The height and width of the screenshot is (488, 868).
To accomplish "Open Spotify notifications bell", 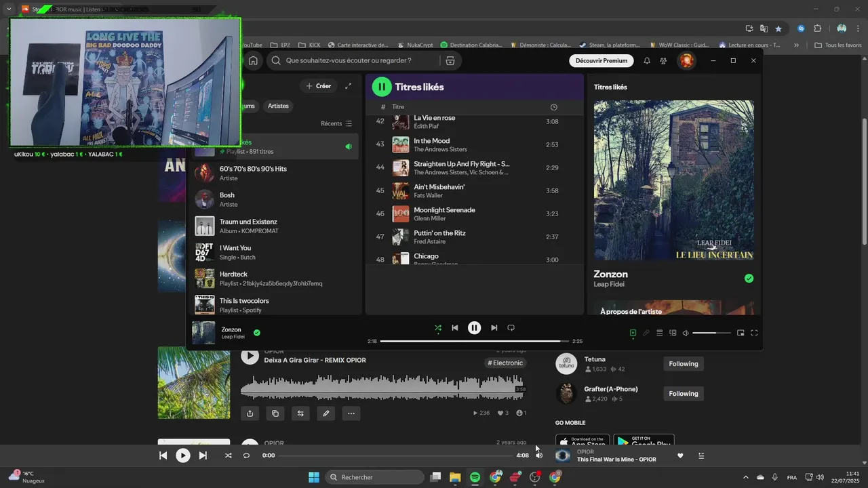I will tap(647, 60).
